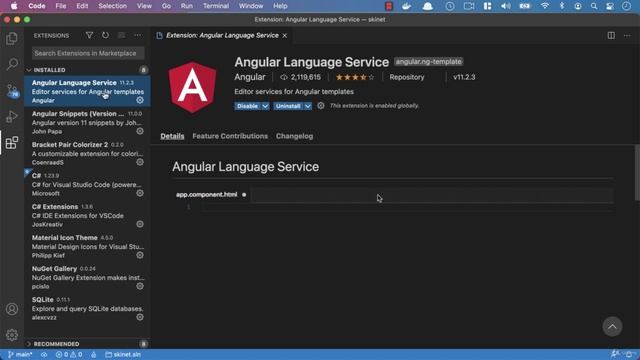Open the Selection menu
The height and width of the screenshot is (360, 640).
coord(112,6)
